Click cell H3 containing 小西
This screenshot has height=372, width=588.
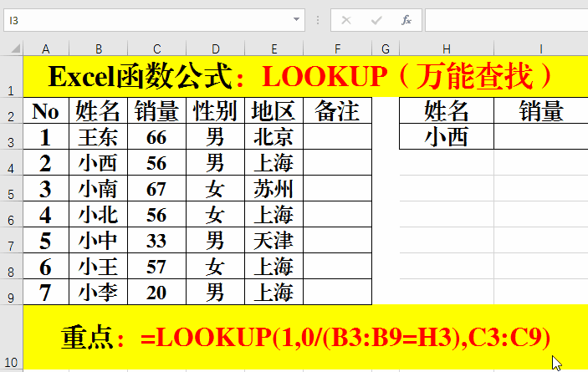pyautogui.click(x=447, y=137)
